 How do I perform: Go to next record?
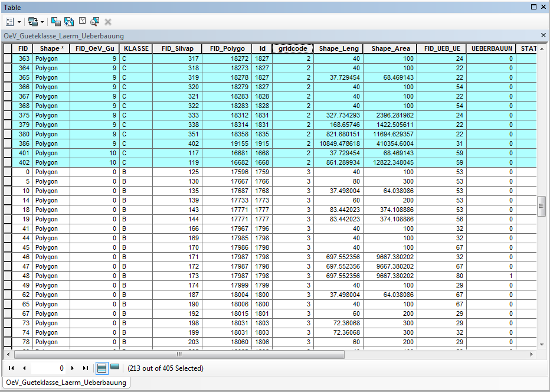pyautogui.click(x=73, y=368)
